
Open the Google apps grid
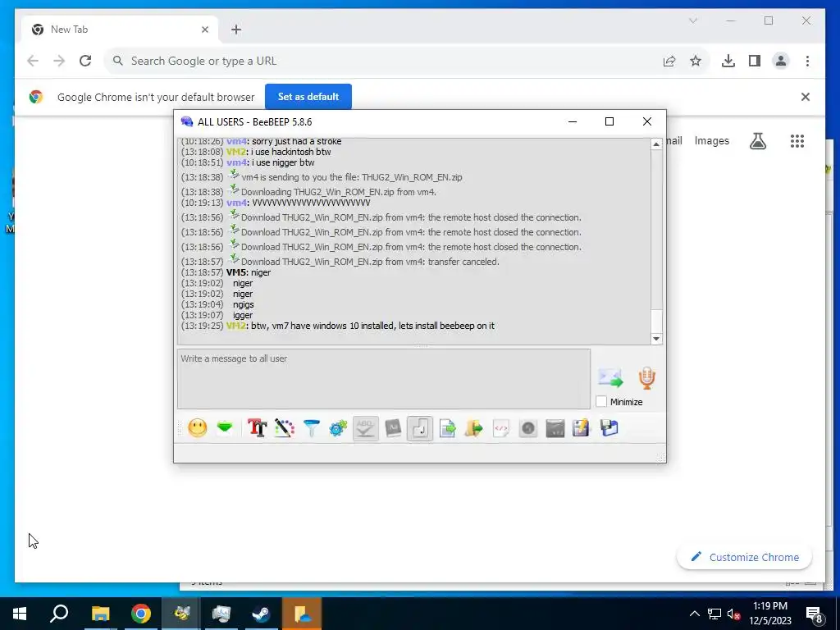797,141
